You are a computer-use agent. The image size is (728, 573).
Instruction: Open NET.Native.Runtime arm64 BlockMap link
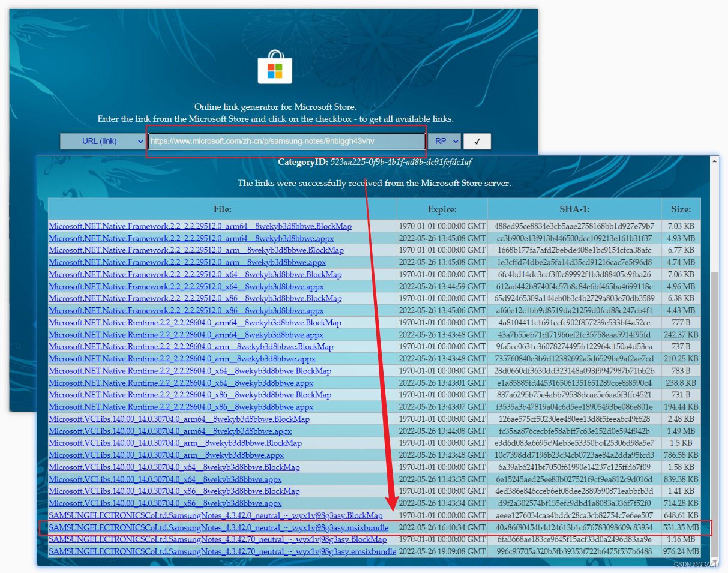(195, 322)
